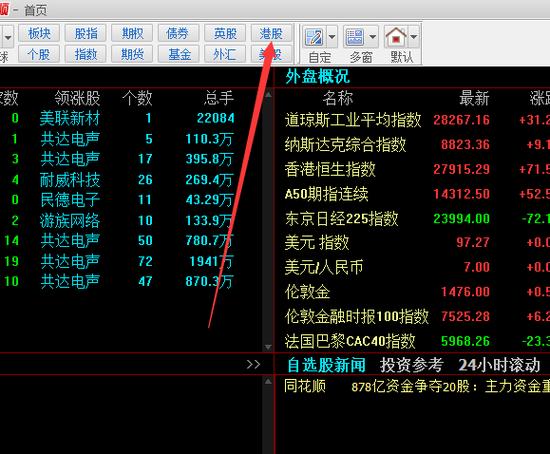Click the 债券 toolbar button
This screenshot has height=454, width=550.
tap(177, 33)
